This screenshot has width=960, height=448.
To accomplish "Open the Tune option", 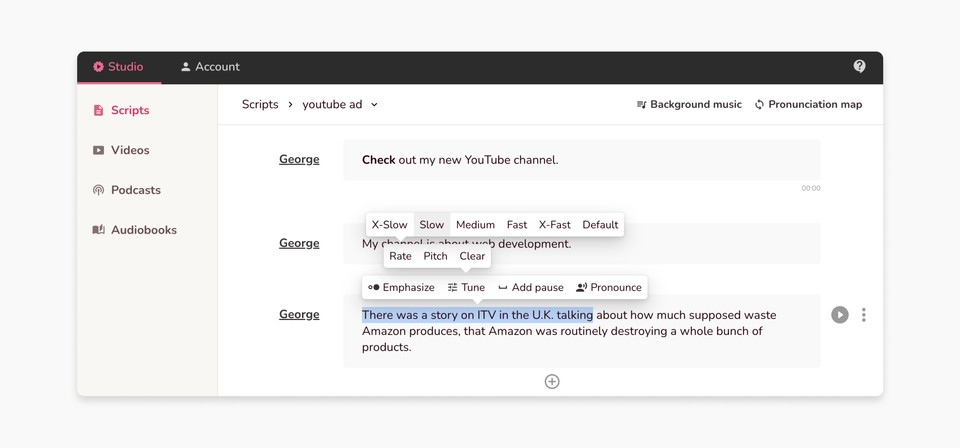I will [x=466, y=288].
